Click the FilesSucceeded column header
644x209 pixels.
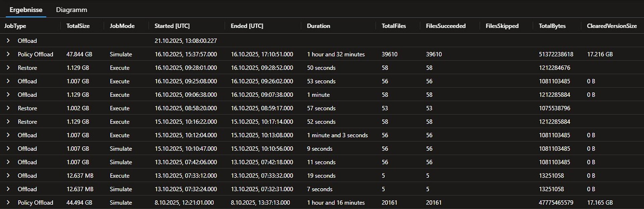[446, 26]
